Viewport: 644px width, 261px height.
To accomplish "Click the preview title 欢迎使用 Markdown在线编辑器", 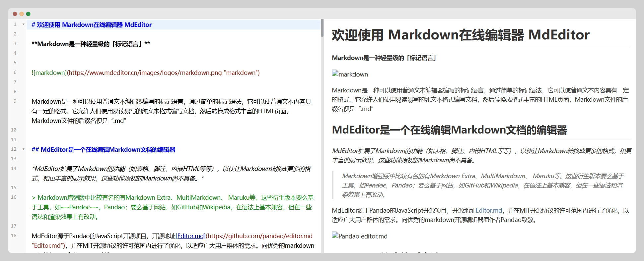I will (460, 35).
